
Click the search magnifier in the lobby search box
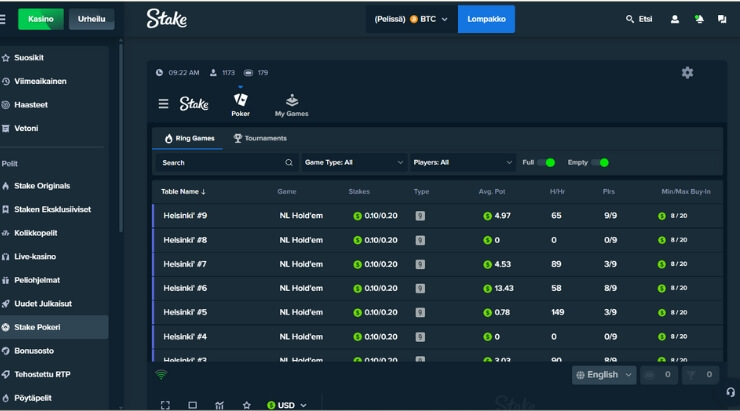coord(289,162)
